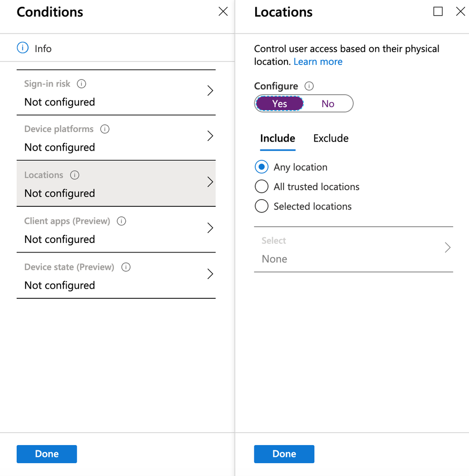Click the info icon beside Configure
The image size is (469, 476).
(x=309, y=86)
